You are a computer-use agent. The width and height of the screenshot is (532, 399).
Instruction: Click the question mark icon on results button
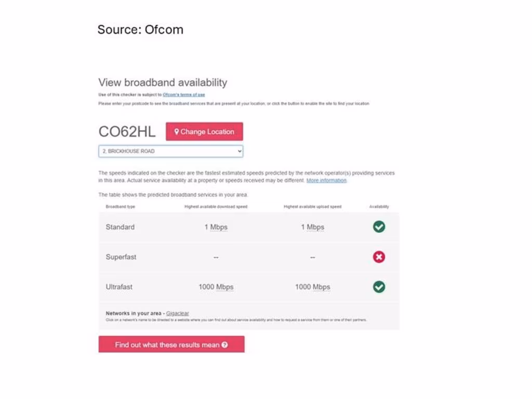224,344
